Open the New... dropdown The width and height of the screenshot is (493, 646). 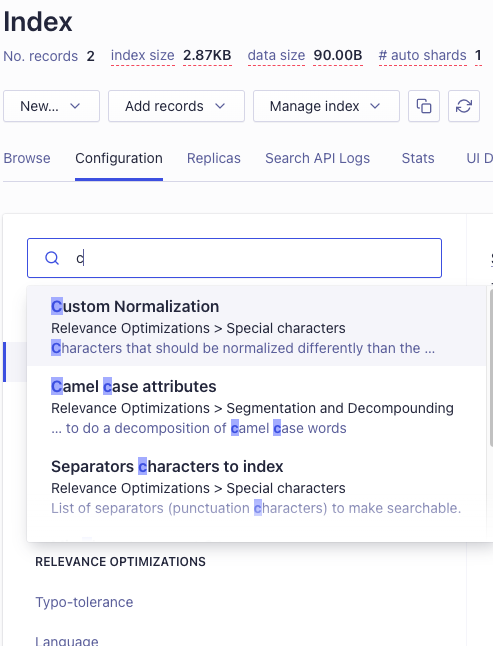51,106
